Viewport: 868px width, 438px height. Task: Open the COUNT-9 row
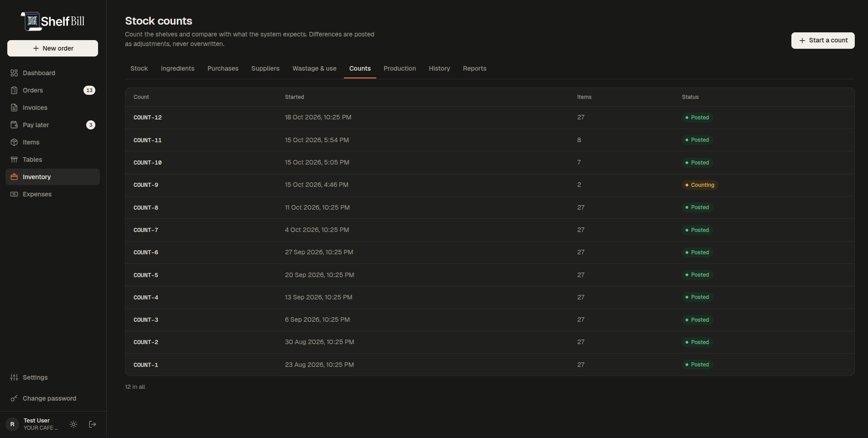[x=489, y=185]
